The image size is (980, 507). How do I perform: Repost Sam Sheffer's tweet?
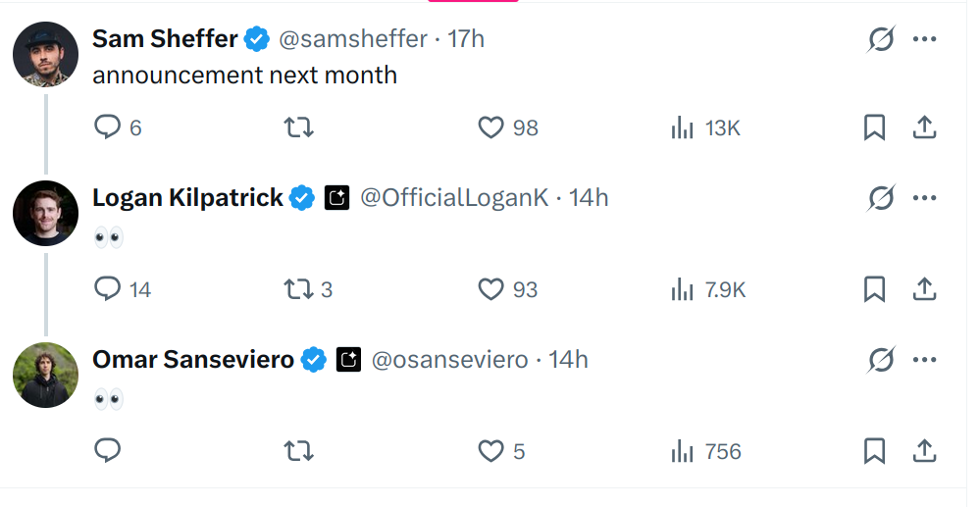pos(298,127)
